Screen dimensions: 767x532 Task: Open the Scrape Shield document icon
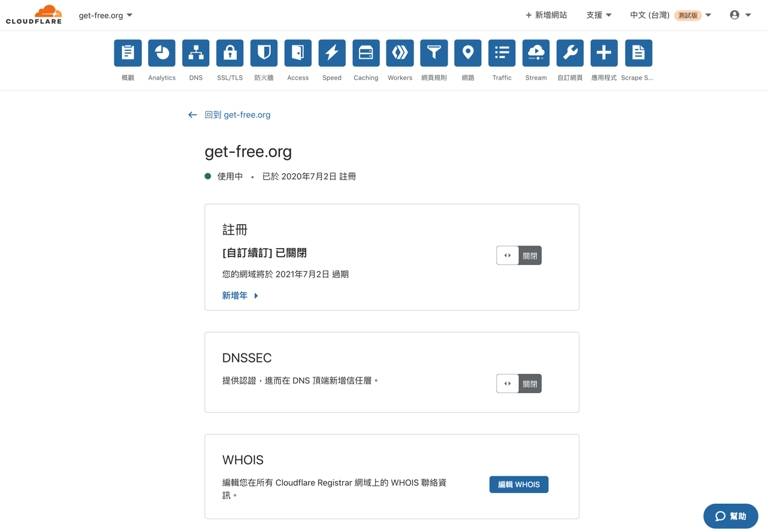(638, 53)
